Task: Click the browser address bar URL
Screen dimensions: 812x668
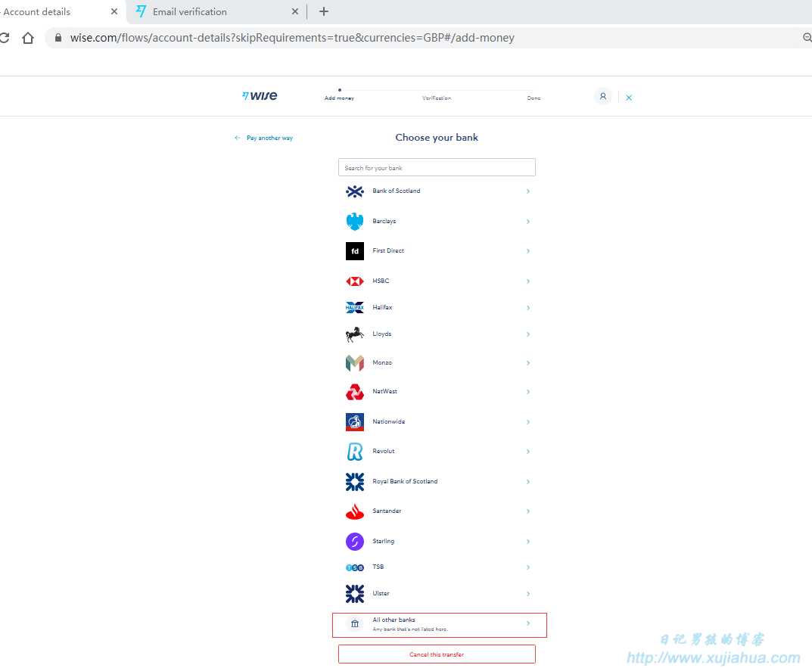Action: [x=292, y=38]
